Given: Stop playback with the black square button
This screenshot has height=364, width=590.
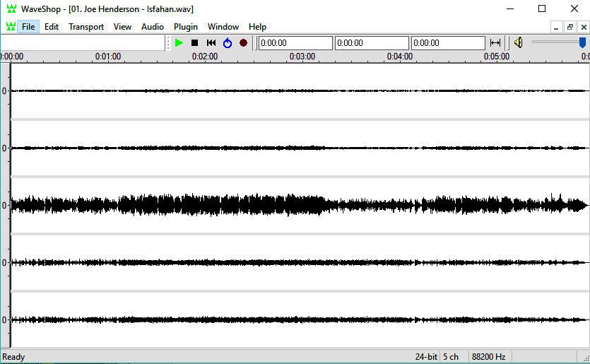Looking at the screenshot, I should (194, 43).
